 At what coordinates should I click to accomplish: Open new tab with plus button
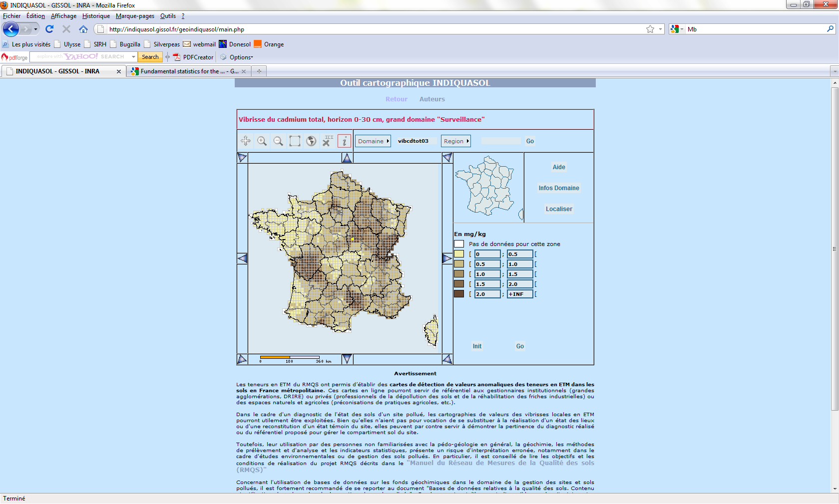pos(259,71)
